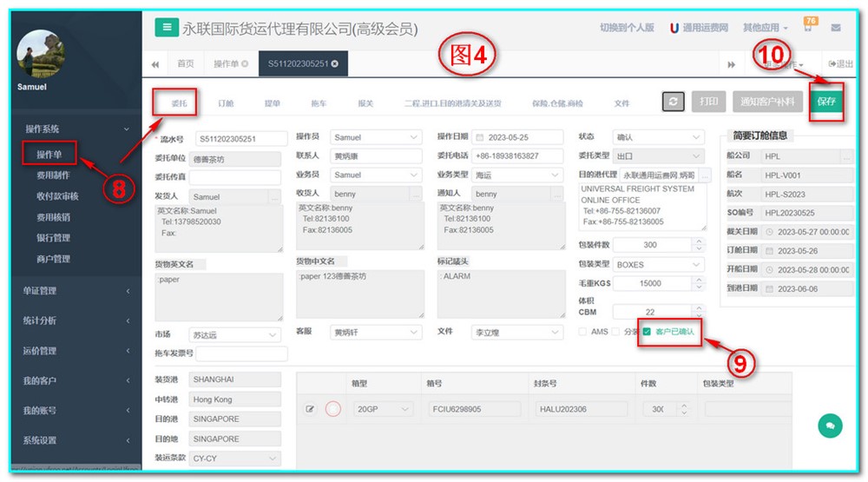Viewport: 868px width, 482px height.
Task: Toggle the 分单 checkbox
Action: (x=615, y=331)
